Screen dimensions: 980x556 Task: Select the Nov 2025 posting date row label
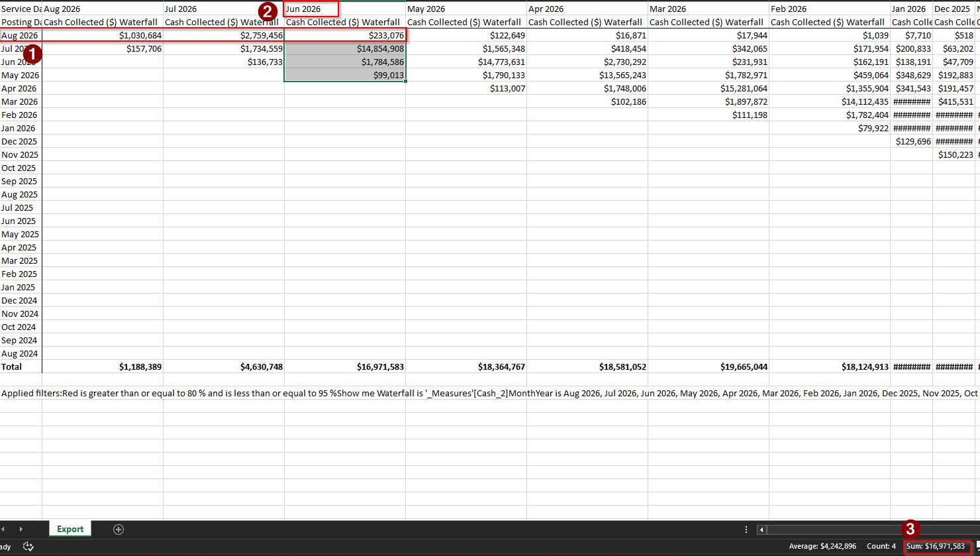point(21,154)
